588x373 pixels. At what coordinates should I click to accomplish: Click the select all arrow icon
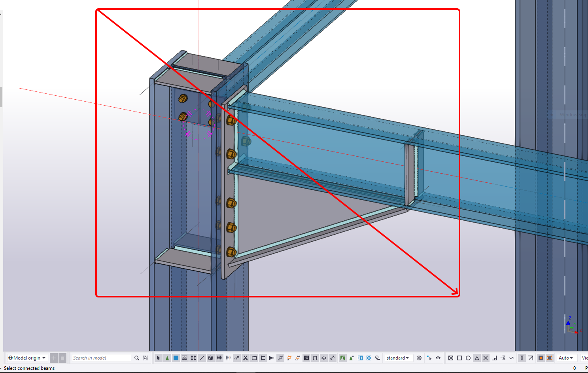tap(159, 358)
